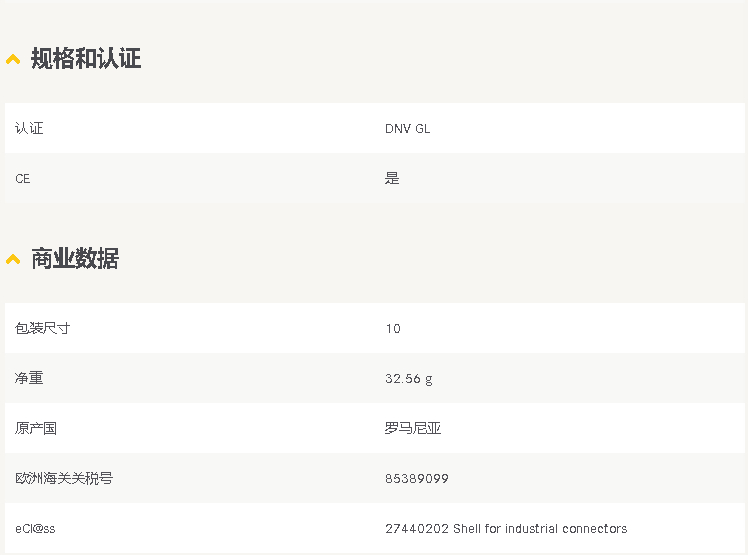
Task: Collapse the 规格和认证 section chevron
Action: coord(13,59)
